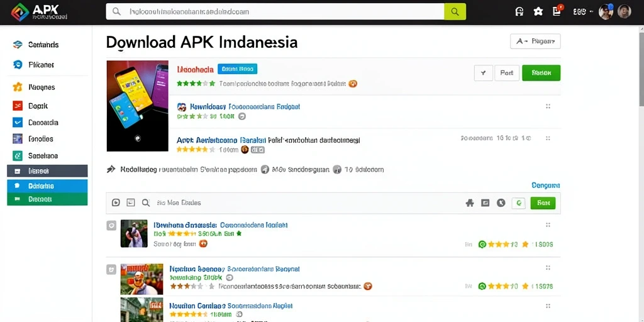Open the headset support icon in the header

(x=519, y=11)
